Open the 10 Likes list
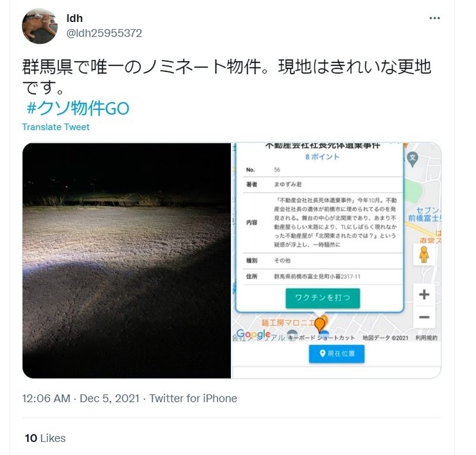 pos(45,438)
